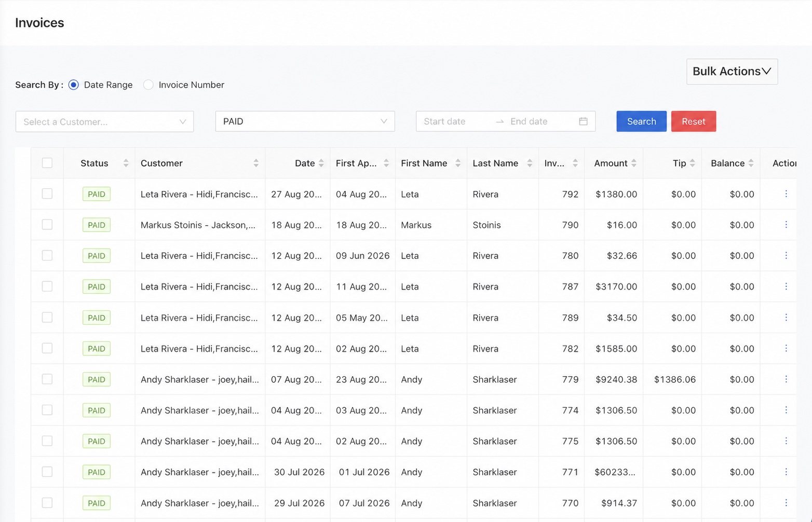The image size is (812, 522).
Task: Click the 09 Jun 2026 first appointment cell
Action: pyautogui.click(x=363, y=255)
